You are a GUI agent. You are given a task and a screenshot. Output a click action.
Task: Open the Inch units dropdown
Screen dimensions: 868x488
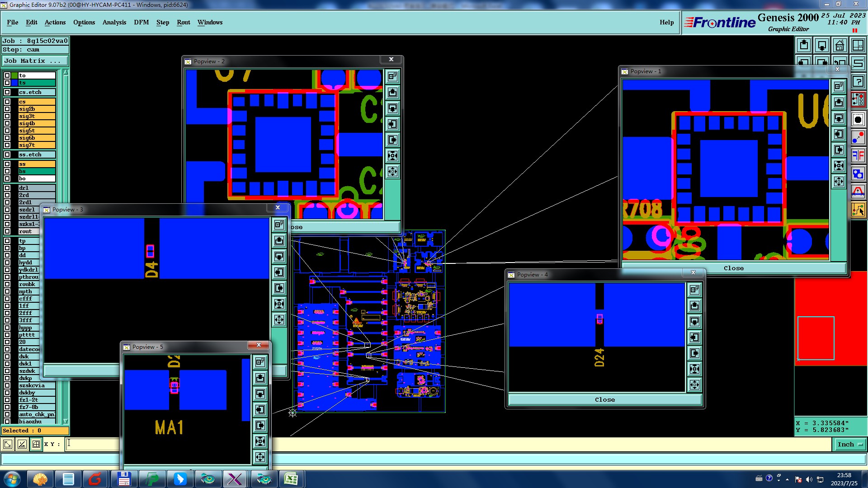pyautogui.click(x=850, y=445)
